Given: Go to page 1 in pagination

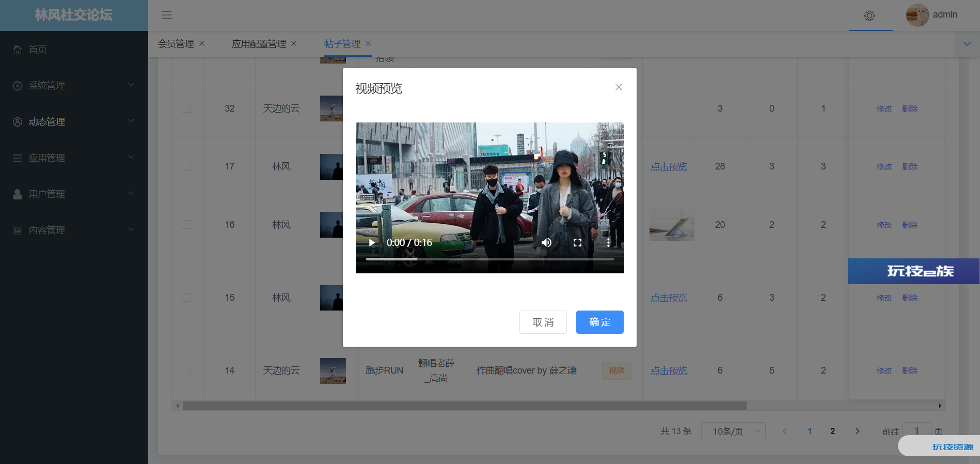Looking at the screenshot, I should (x=810, y=431).
